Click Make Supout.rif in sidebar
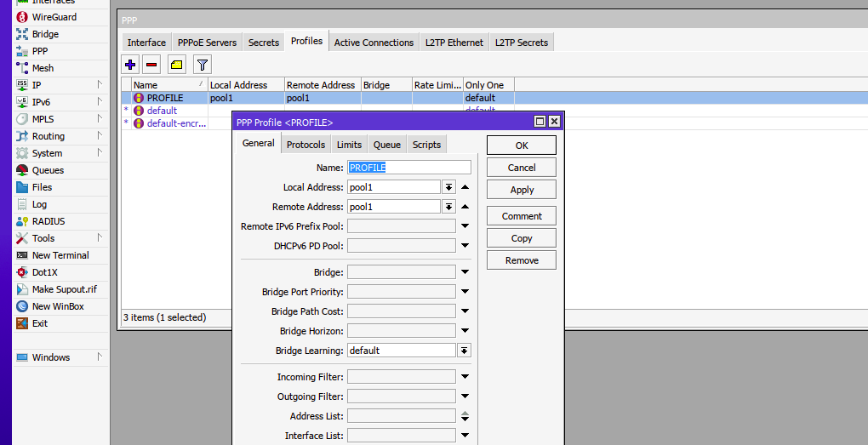868x445 pixels. (64, 289)
